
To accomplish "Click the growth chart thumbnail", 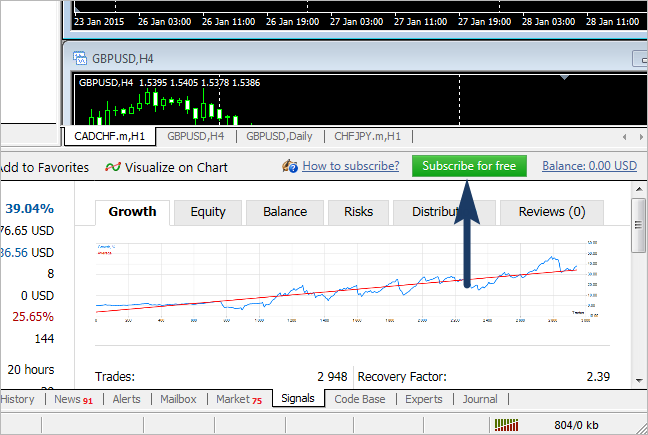I will [x=346, y=282].
